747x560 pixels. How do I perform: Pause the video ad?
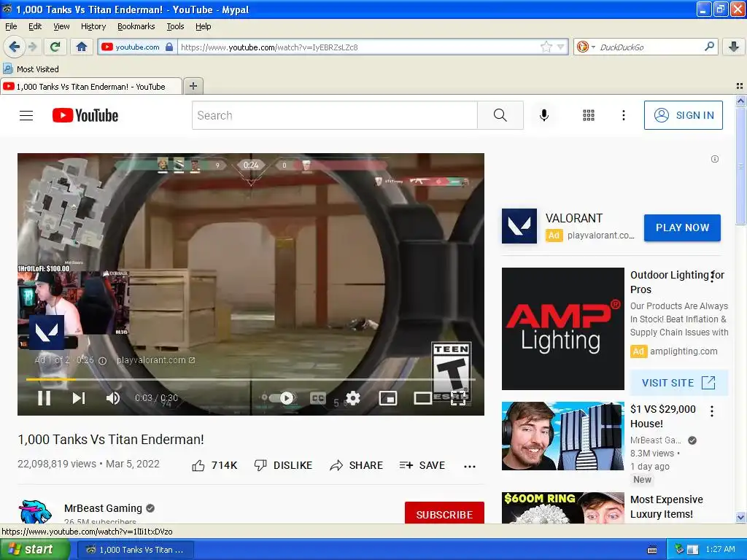coord(44,397)
